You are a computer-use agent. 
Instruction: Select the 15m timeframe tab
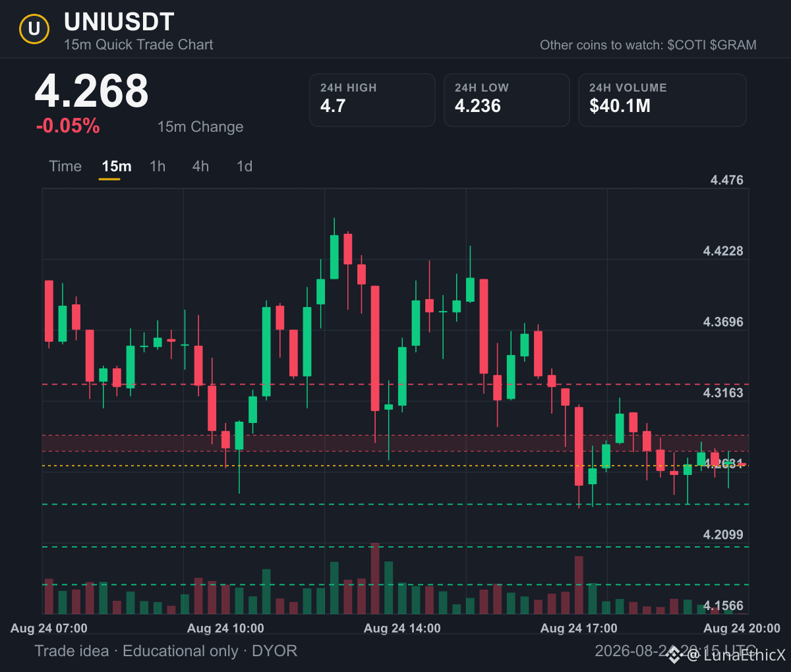pyautogui.click(x=117, y=167)
